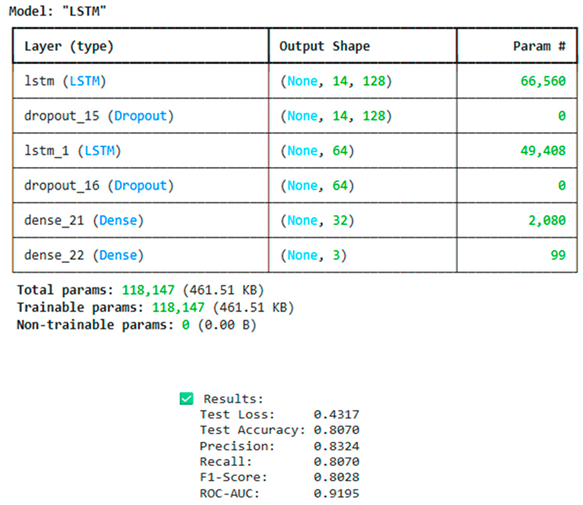583x505 pixels.
Task: Click the 'Recall:' label
Action: pyautogui.click(x=226, y=461)
